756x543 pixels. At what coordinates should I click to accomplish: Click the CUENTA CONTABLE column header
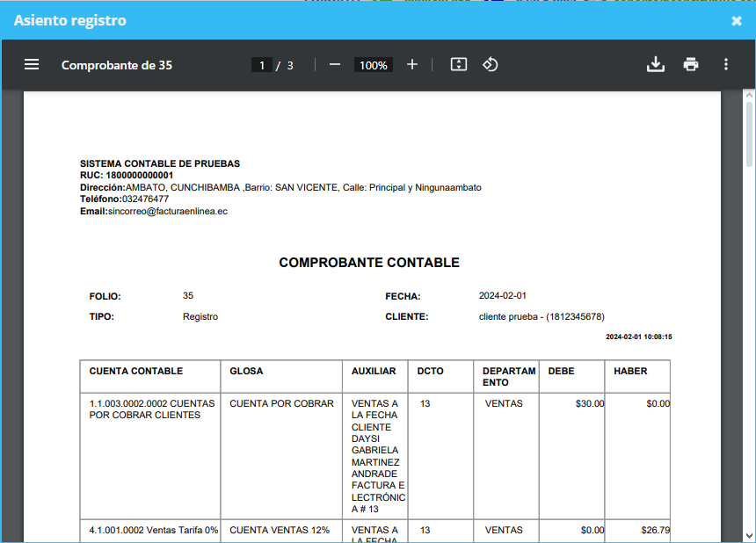[136, 371]
